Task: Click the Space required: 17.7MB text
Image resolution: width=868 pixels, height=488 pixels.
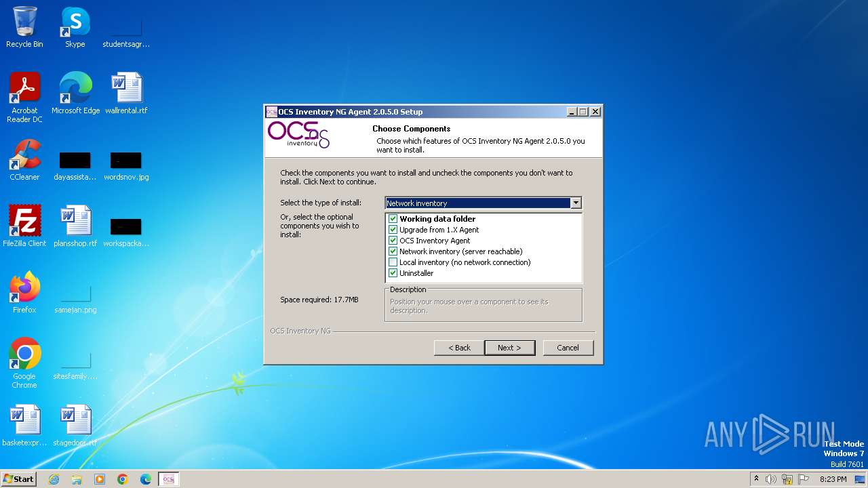Action: click(x=319, y=300)
